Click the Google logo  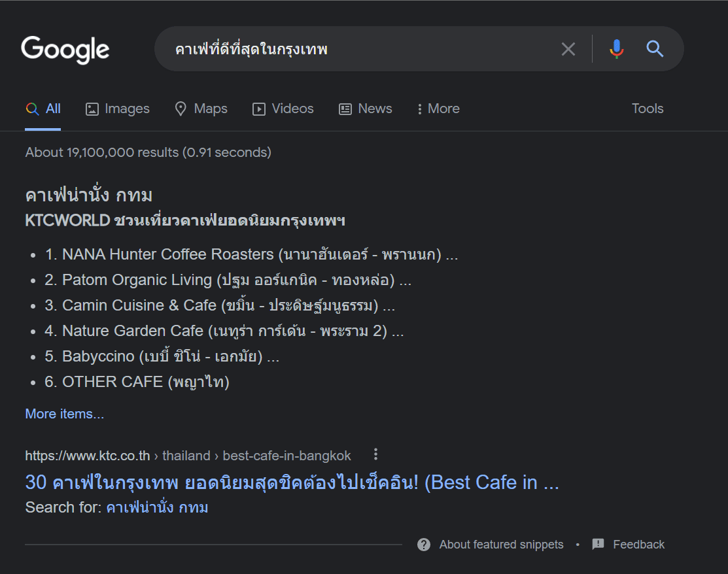pyautogui.click(x=65, y=49)
